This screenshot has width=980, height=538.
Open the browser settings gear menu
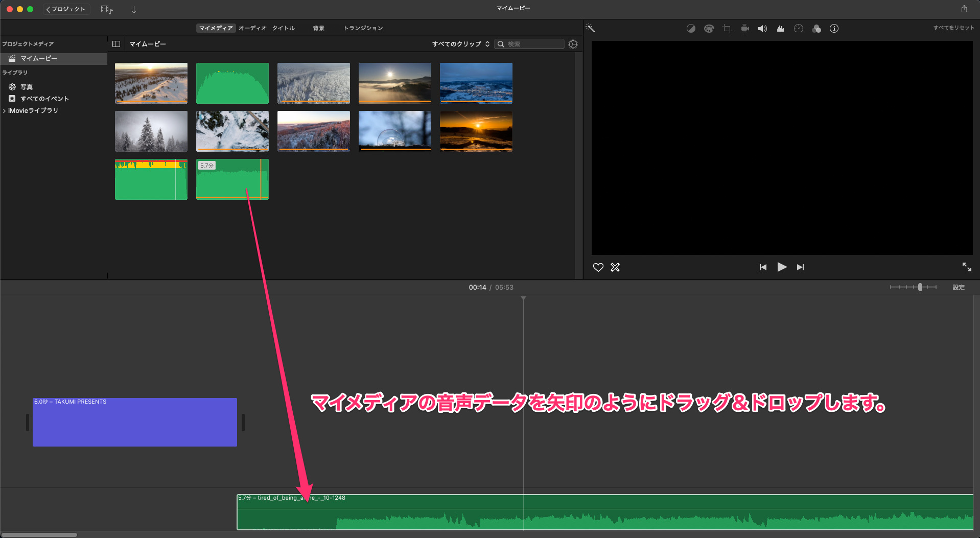pyautogui.click(x=573, y=44)
